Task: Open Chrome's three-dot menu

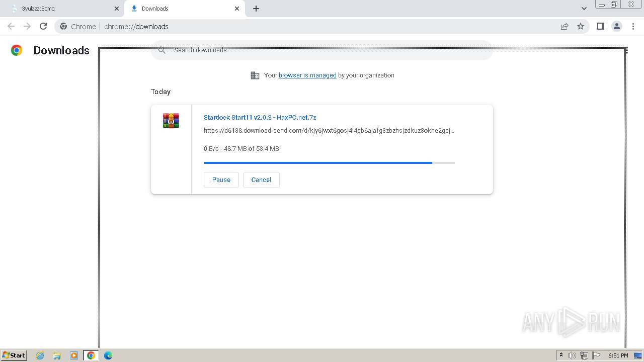Action: click(x=633, y=26)
